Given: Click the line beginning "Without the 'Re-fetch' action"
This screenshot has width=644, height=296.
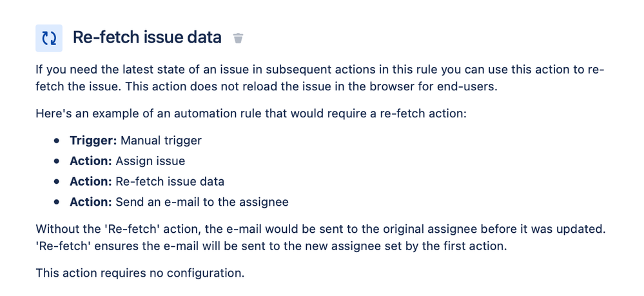Looking at the screenshot, I should (321, 228).
